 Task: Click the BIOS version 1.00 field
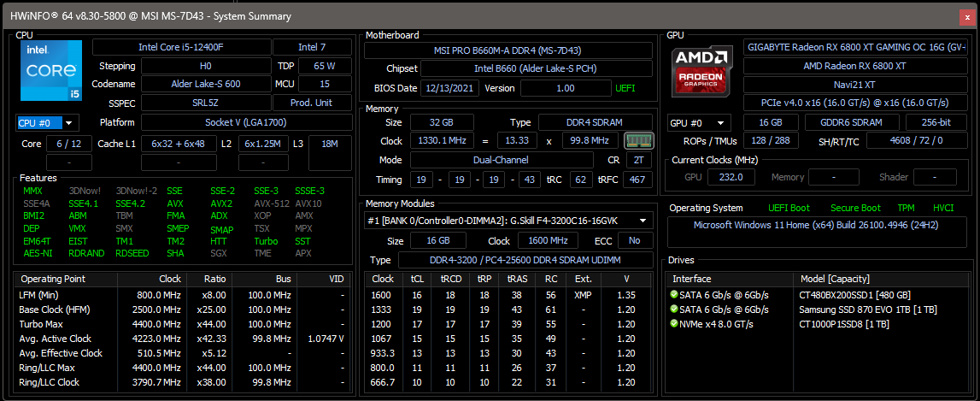565,88
